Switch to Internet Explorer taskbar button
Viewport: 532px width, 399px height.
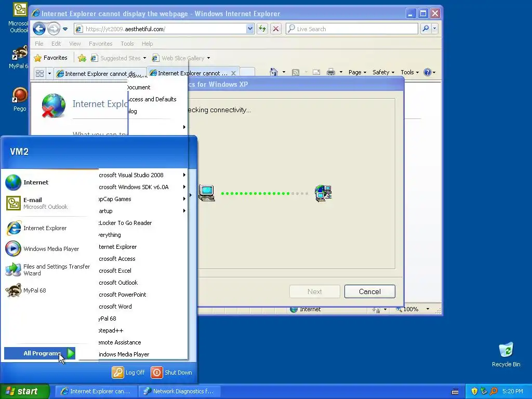(96, 391)
